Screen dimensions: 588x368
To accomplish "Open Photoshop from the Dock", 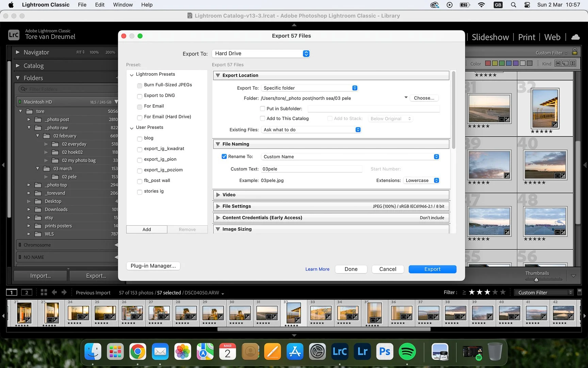I will 385,352.
